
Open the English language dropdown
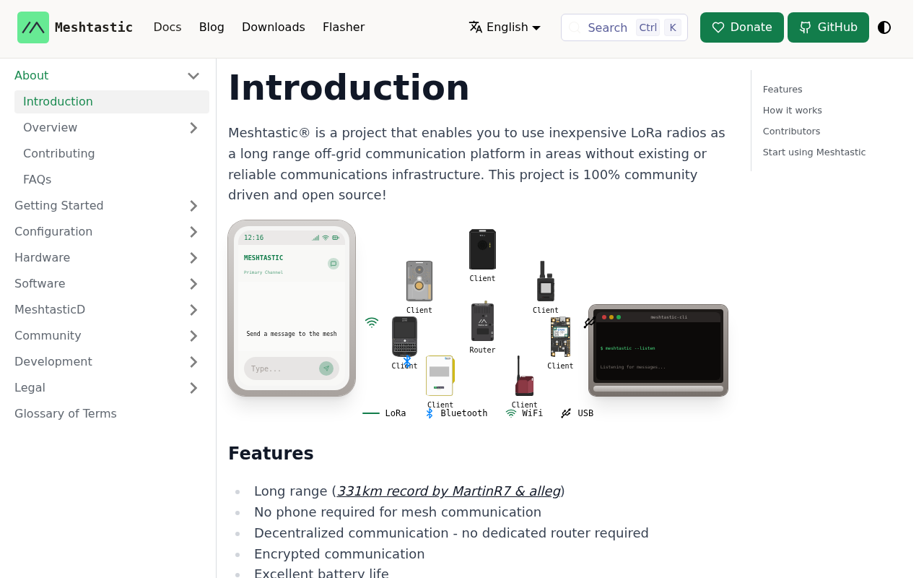pyautogui.click(x=505, y=27)
